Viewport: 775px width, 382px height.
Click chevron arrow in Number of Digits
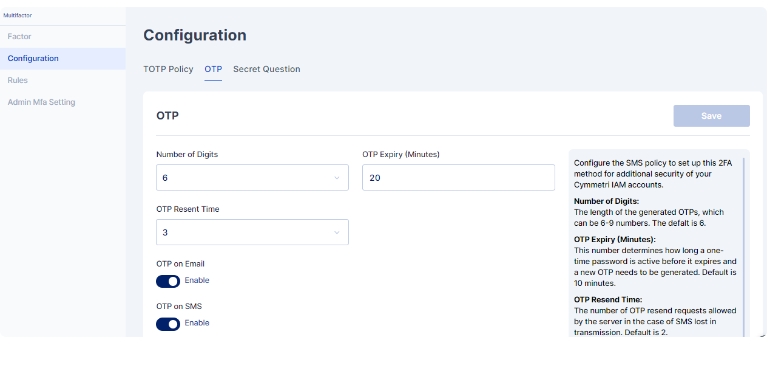click(337, 178)
